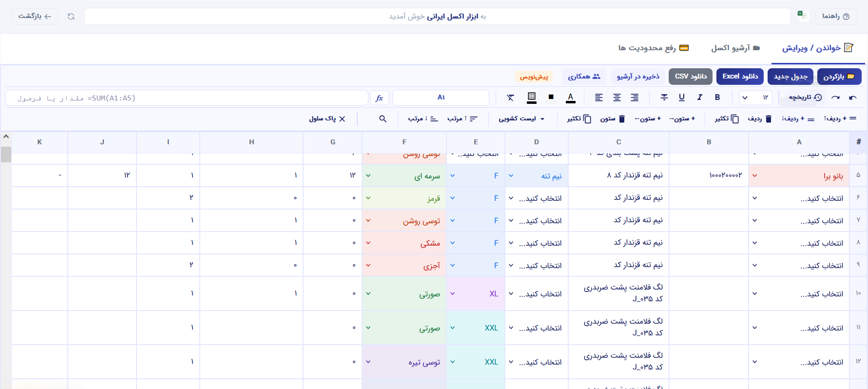868x389 pixels.
Task: Toggle bold formatting (B)
Action: point(717,97)
